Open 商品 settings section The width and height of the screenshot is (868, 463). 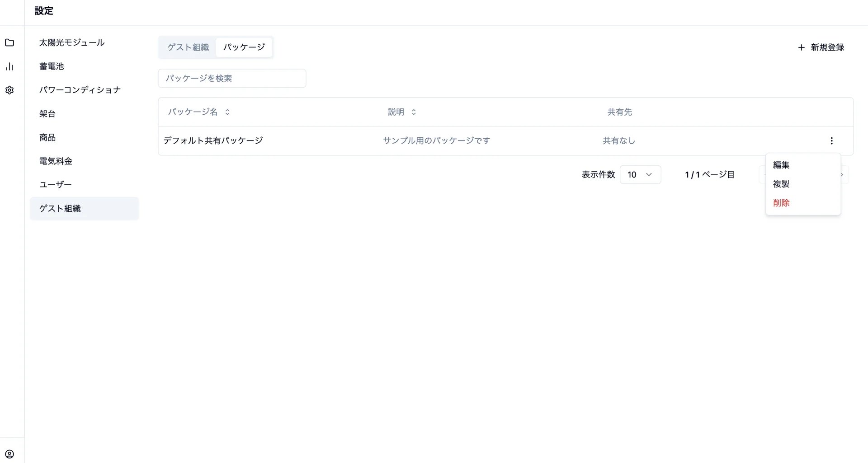(84, 137)
